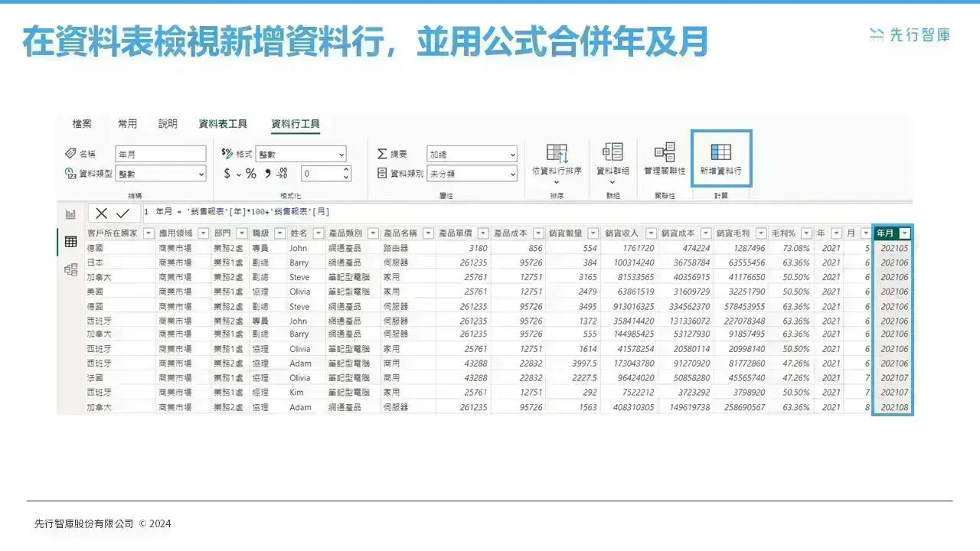Image resolution: width=980 pixels, height=551 pixels.
Task: Open the currency format dropdown arrow
Action: [x=238, y=174]
